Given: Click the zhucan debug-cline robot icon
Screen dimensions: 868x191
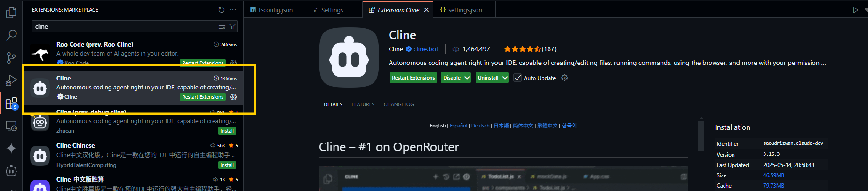Looking at the screenshot, I should (40, 122).
